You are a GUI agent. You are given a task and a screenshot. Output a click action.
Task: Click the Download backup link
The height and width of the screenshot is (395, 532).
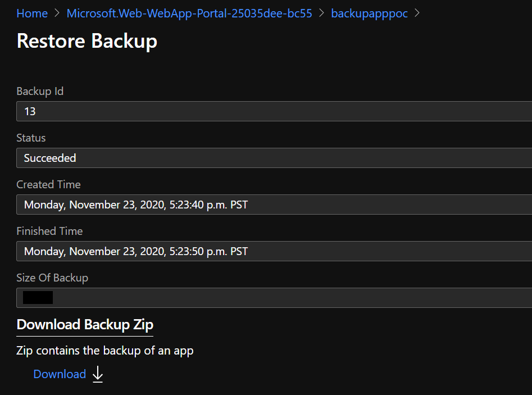coord(60,374)
